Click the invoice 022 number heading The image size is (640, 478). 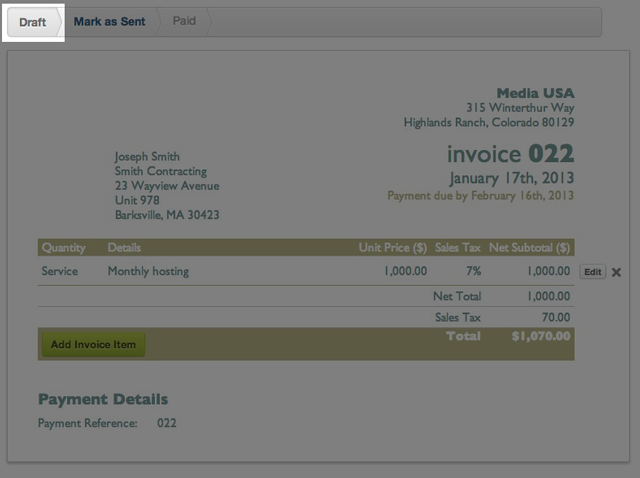coord(510,154)
